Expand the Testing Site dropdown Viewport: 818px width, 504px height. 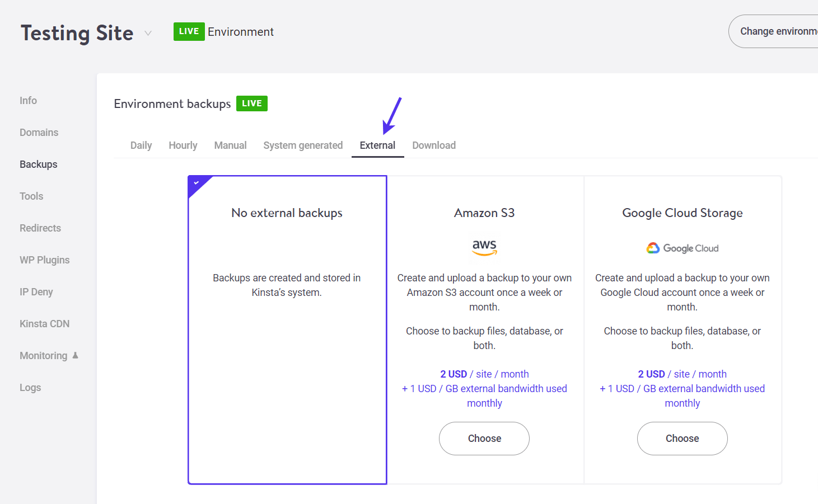pyautogui.click(x=148, y=33)
